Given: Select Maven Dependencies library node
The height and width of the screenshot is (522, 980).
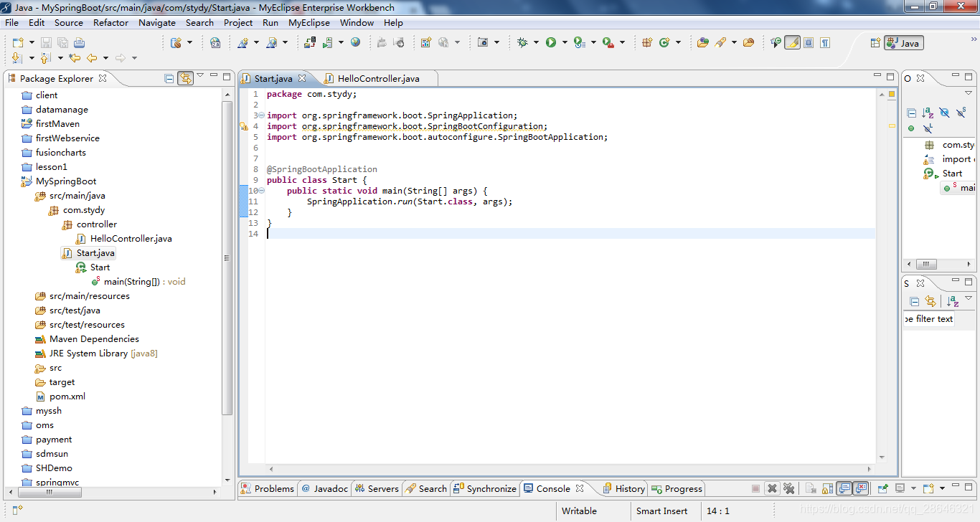Looking at the screenshot, I should 87,339.
